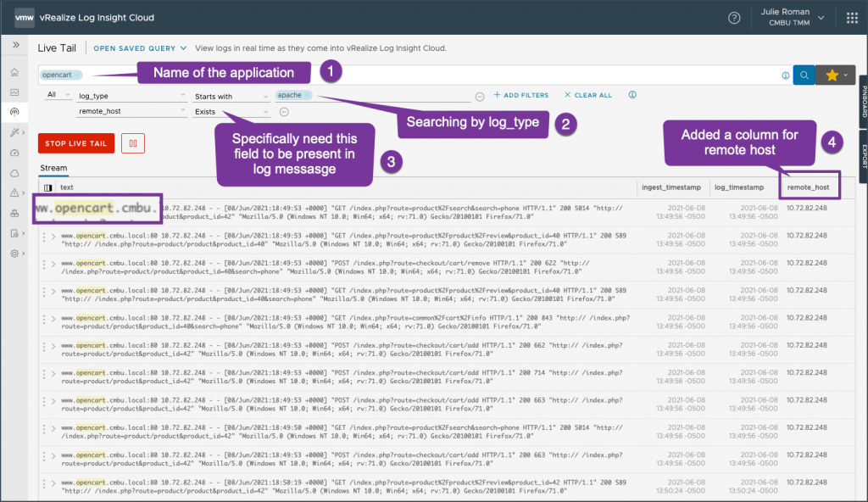Switch to the Stream tab
Image resolution: width=868 pixels, height=502 pixels.
53,168
